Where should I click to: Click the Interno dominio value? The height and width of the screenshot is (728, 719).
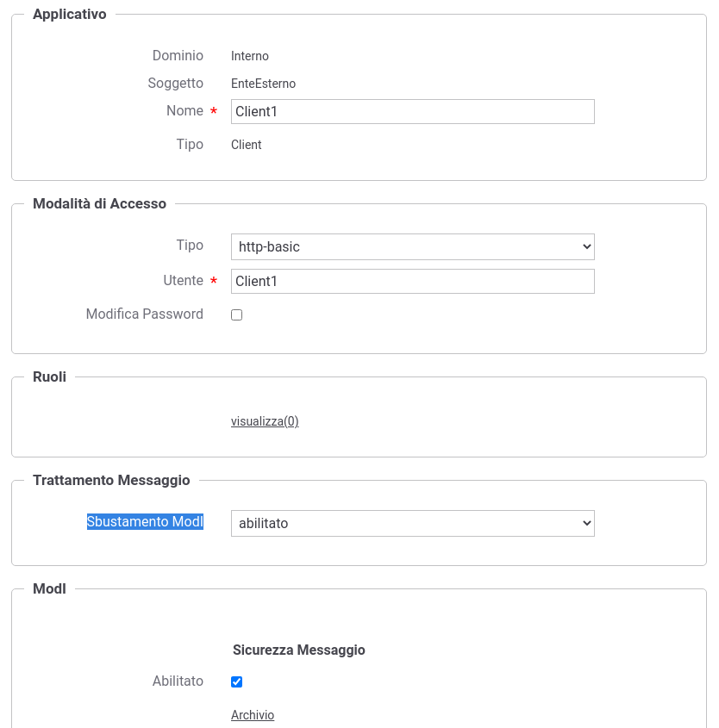250,56
